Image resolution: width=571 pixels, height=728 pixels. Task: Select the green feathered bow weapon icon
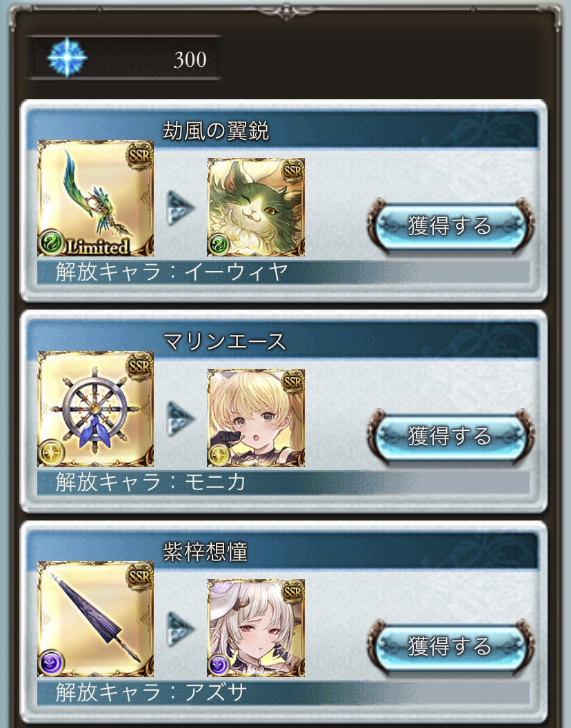pos(95,199)
